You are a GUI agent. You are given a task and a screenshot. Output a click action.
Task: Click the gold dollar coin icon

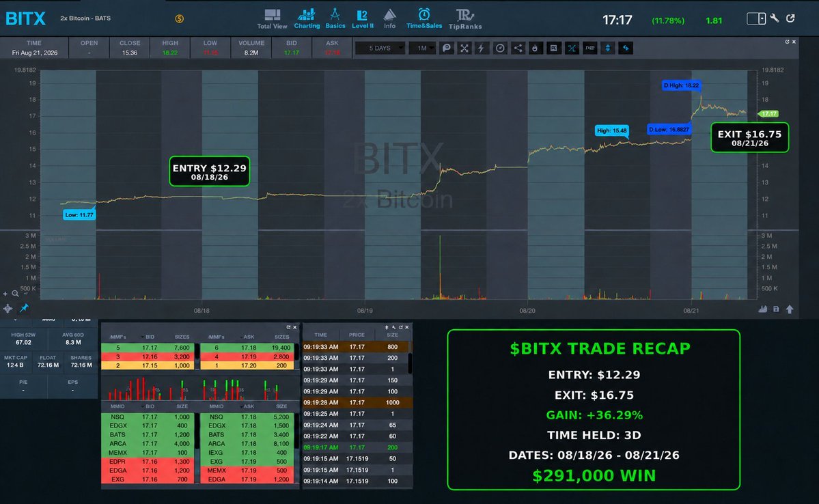point(179,19)
